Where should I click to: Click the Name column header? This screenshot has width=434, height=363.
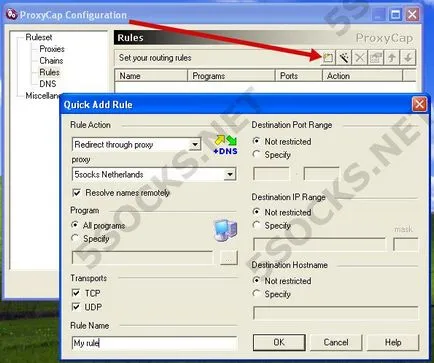pyautogui.click(x=151, y=76)
